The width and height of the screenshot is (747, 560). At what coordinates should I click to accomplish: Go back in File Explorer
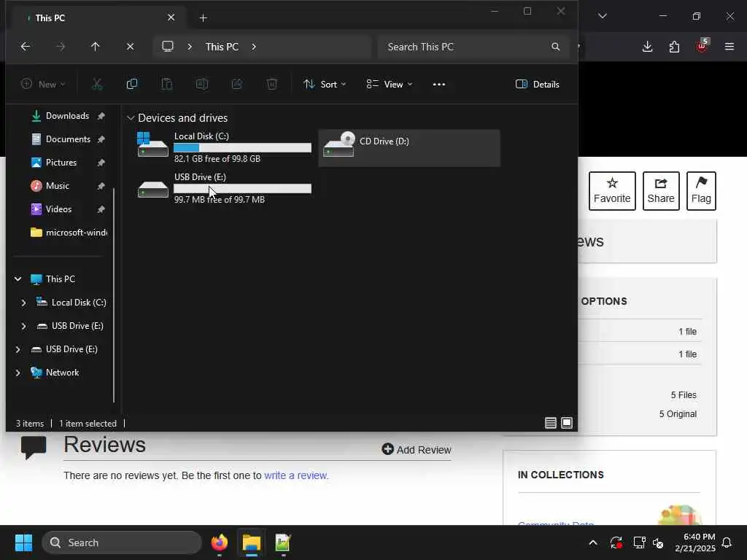pos(26,47)
